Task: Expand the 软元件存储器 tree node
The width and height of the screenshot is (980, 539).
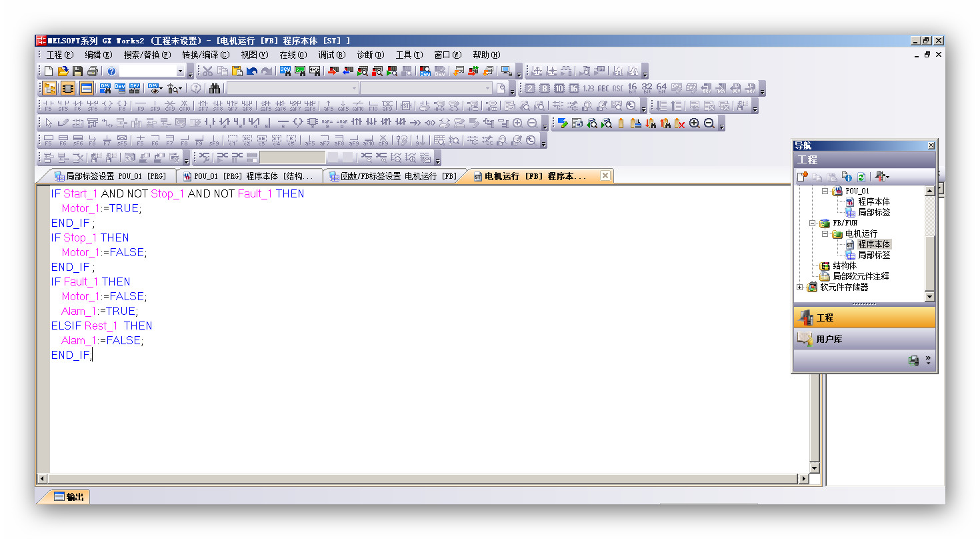Action: (x=800, y=288)
